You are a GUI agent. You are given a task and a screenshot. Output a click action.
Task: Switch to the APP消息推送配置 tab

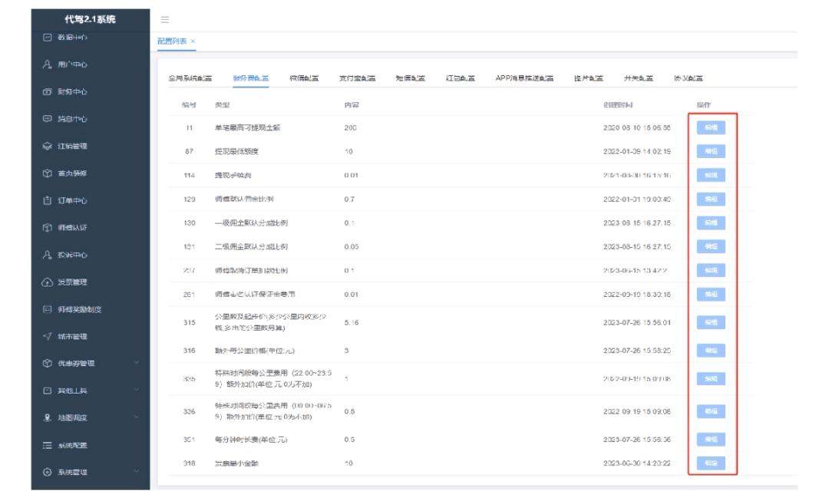point(524,78)
